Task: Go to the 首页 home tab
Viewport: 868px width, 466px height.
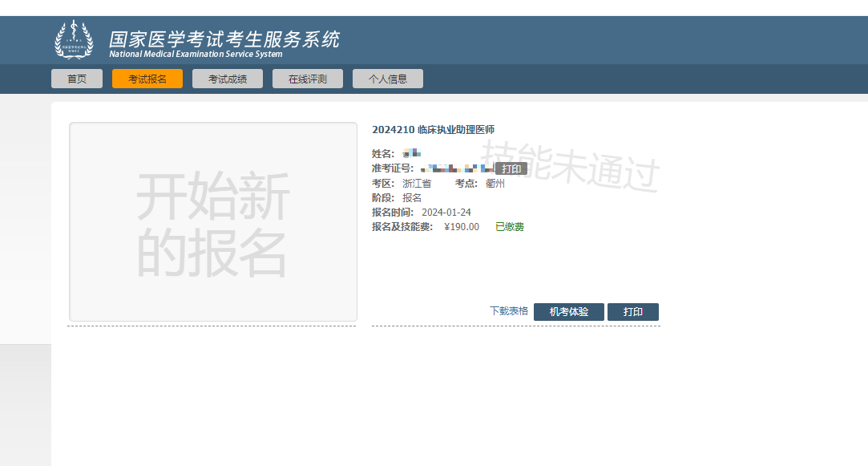Action: click(77, 79)
